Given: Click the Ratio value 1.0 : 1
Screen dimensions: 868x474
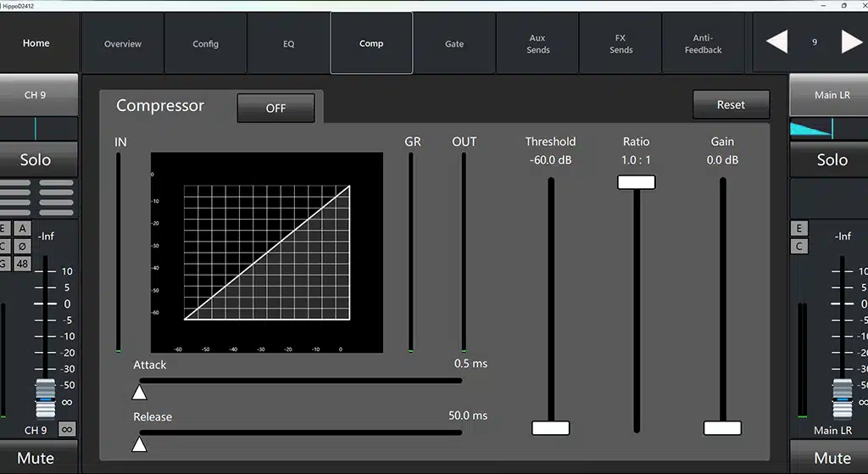Looking at the screenshot, I should pyautogui.click(x=636, y=160).
